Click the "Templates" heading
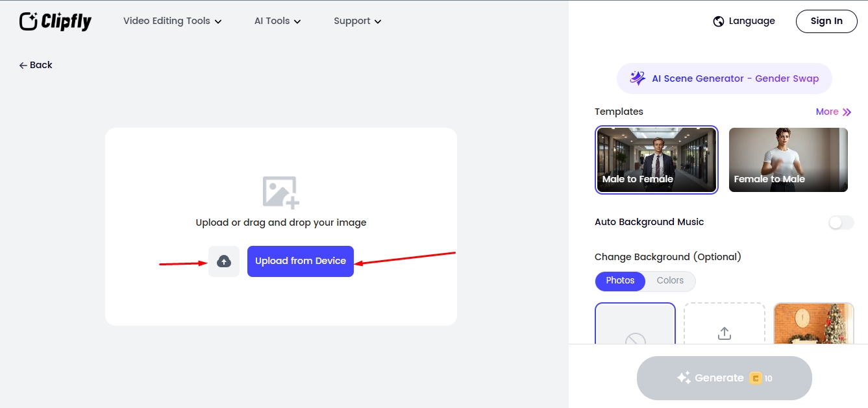The image size is (868, 408). [x=619, y=112]
